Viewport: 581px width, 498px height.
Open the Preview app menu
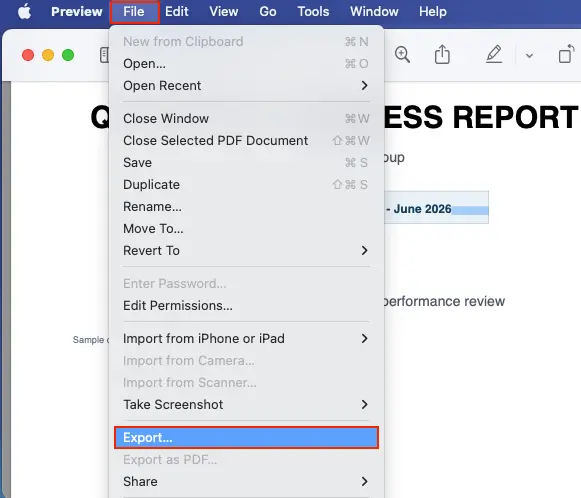77,11
